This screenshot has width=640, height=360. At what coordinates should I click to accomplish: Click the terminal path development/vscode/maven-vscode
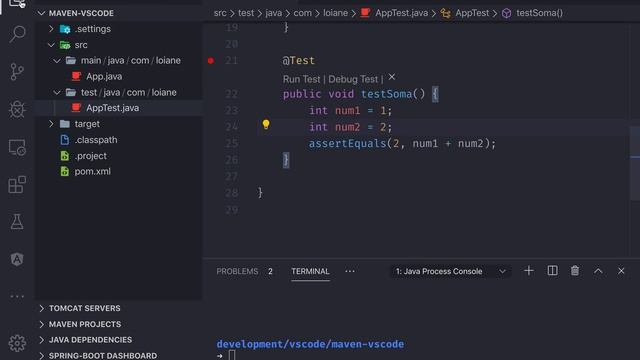pyautogui.click(x=310, y=344)
